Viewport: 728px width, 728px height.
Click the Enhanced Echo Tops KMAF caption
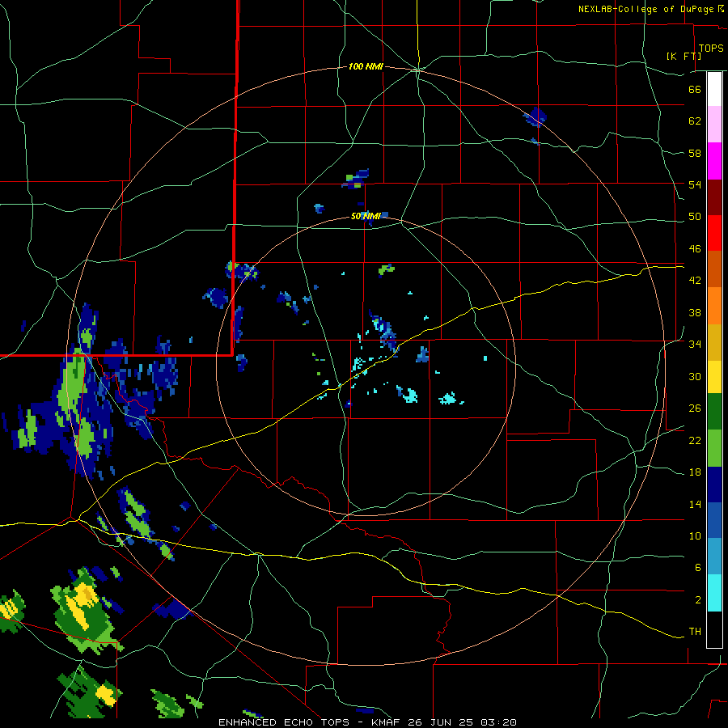click(367, 722)
